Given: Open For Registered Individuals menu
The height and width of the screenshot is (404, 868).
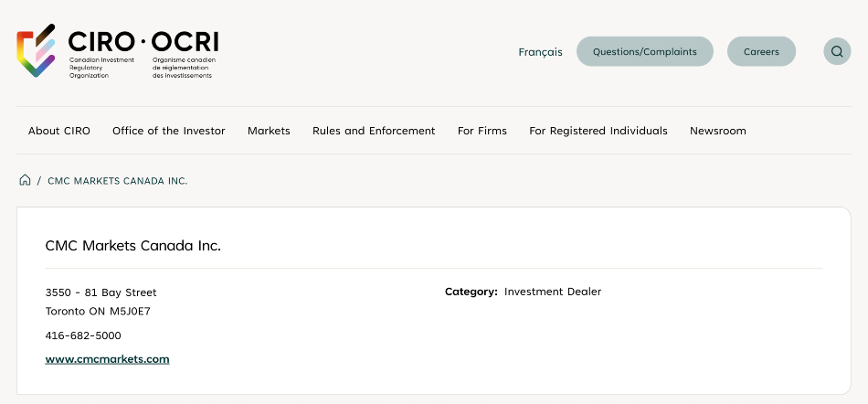Looking at the screenshot, I should pyautogui.click(x=598, y=131).
